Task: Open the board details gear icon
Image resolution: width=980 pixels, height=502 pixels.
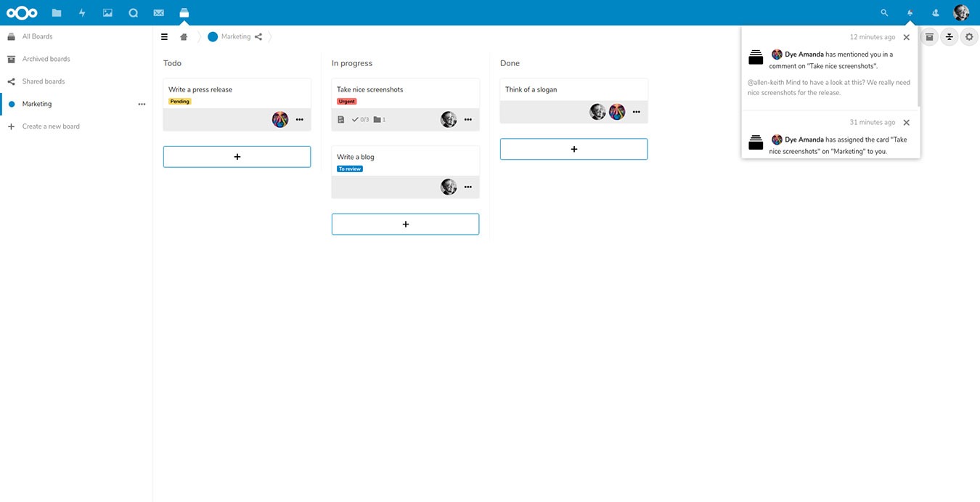Action: click(968, 36)
